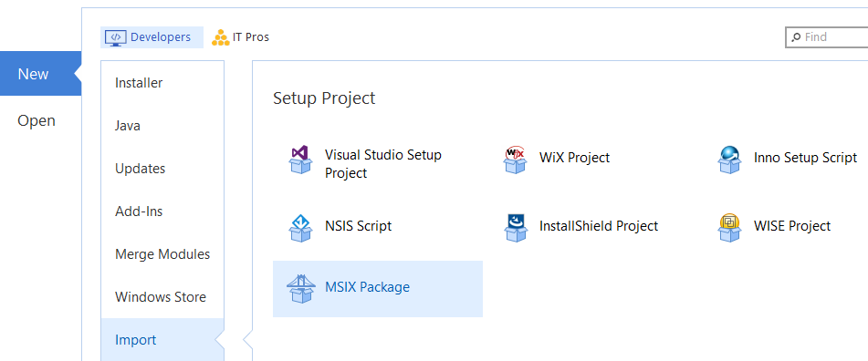This screenshot has width=868, height=361.
Task: Click the InstallShield Project icon
Action: pos(515,228)
